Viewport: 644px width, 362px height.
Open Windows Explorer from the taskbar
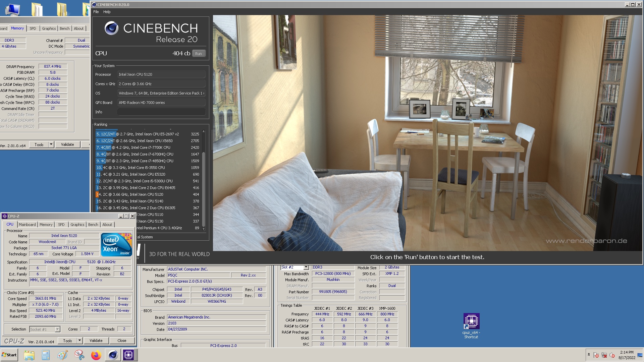pos(29,355)
